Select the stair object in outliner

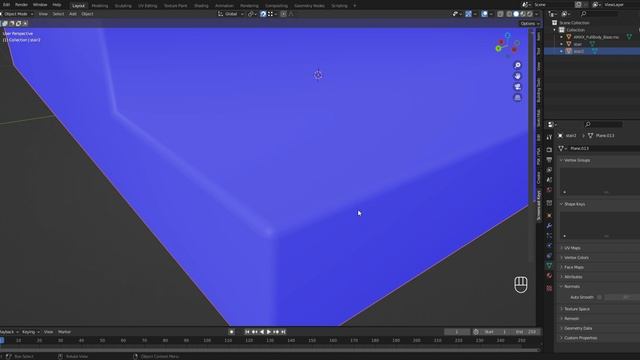pyautogui.click(x=578, y=44)
